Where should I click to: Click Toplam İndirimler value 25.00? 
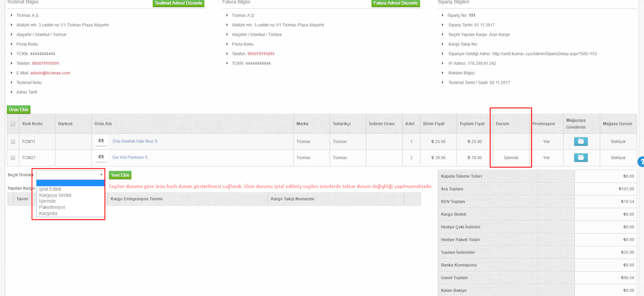click(626, 253)
